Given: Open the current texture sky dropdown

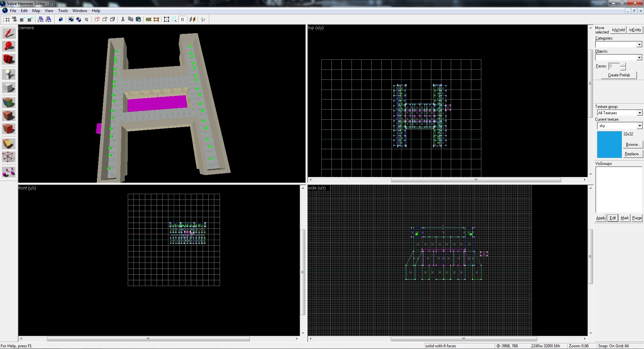Looking at the screenshot, I should [x=639, y=126].
